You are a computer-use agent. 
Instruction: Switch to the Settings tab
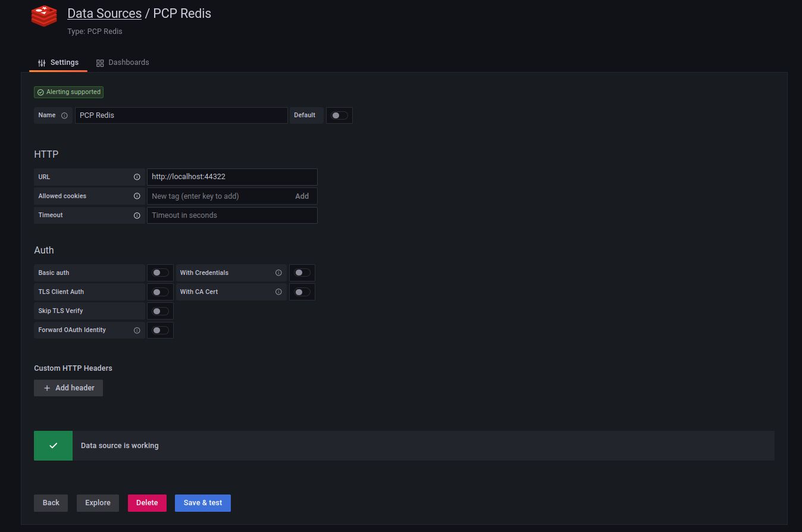click(58, 62)
